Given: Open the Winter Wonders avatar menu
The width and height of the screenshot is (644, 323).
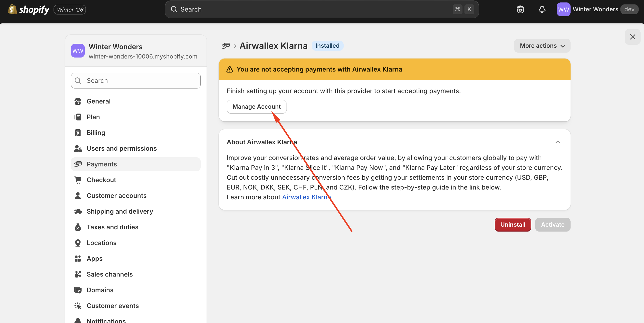Looking at the screenshot, I should click(x=563, y=9).
